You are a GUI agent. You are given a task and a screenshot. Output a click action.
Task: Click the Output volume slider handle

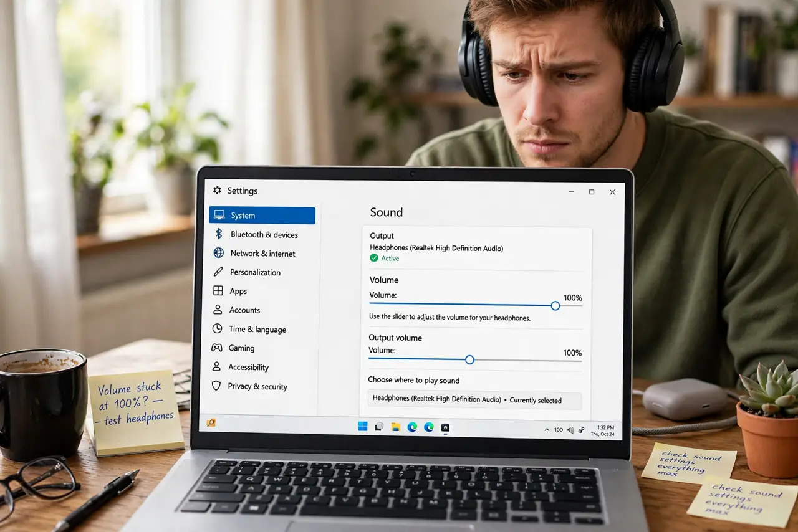(469, 359)
